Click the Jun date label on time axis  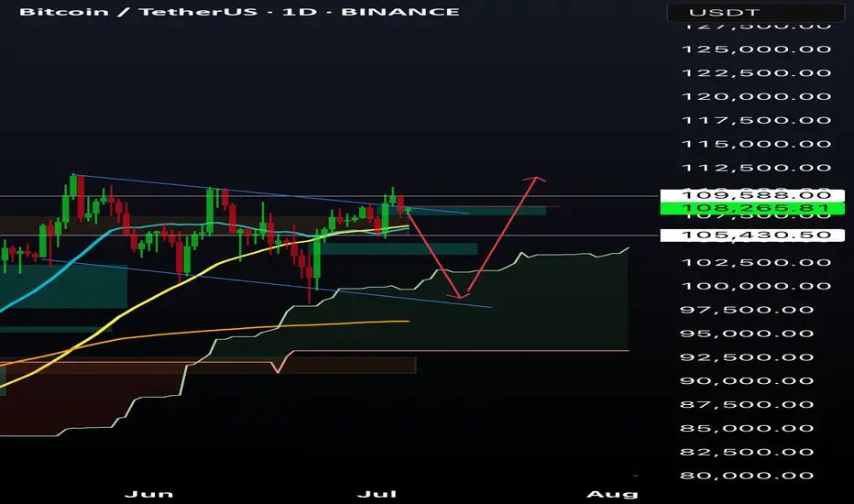pos(148,494)
